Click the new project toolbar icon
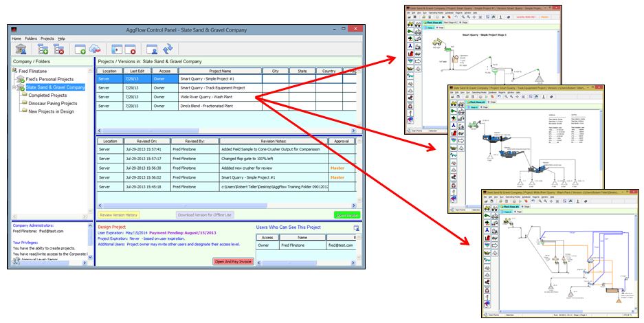 [80, 49]
